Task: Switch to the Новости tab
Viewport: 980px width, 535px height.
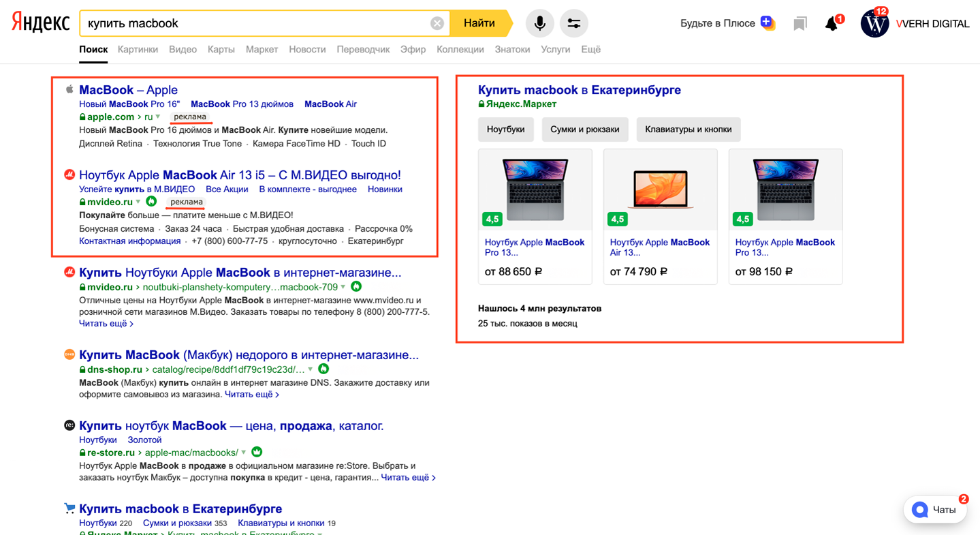Action: pos(307,49)
